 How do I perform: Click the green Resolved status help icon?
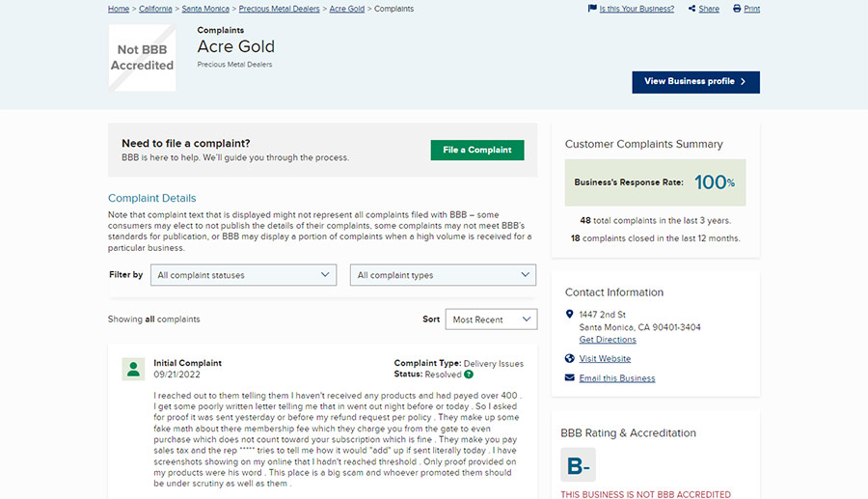[x=469, y=374]
